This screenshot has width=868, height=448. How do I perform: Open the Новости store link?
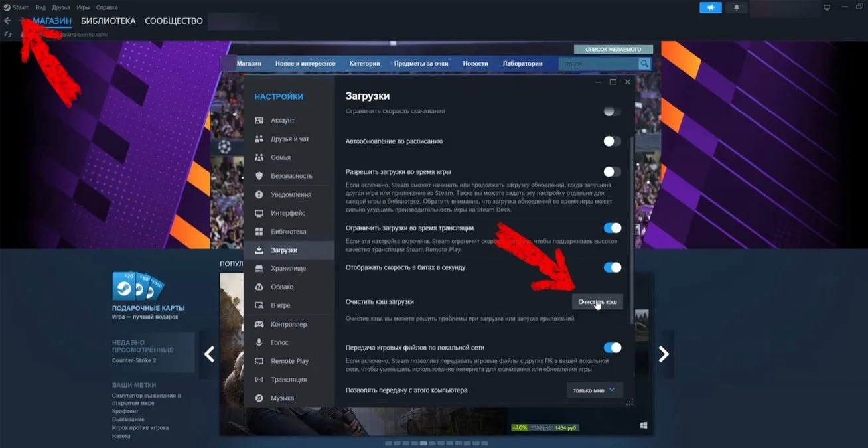(475, 64)
